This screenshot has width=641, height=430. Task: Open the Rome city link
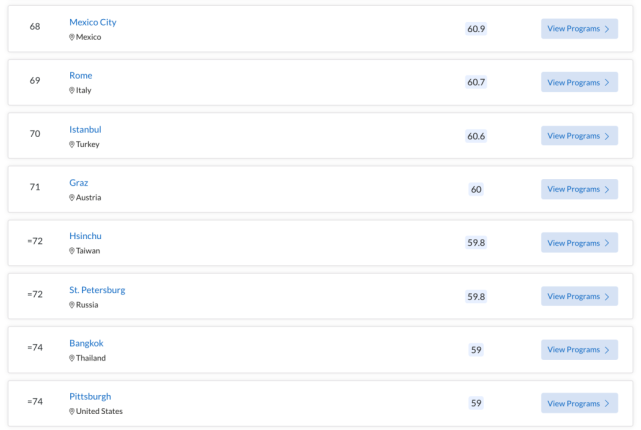click(81, 76)
